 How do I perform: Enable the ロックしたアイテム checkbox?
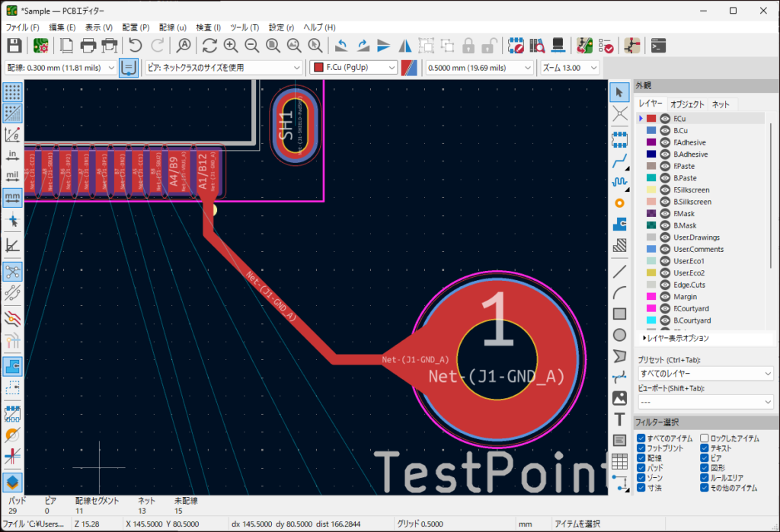point(704,438)
